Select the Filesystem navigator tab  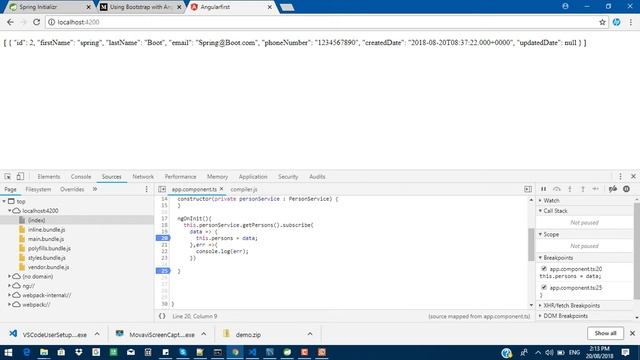(x=38, y=189)
